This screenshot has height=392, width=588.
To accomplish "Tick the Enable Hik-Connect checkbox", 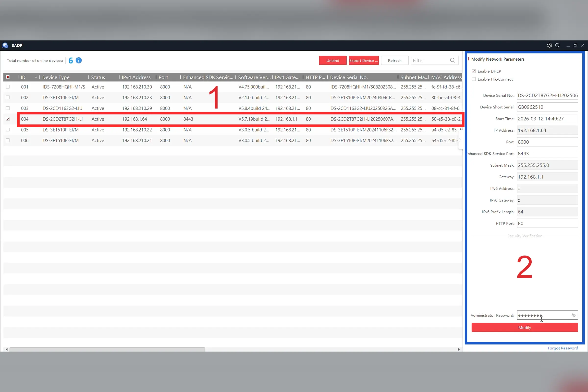I will tap(474, 79).
